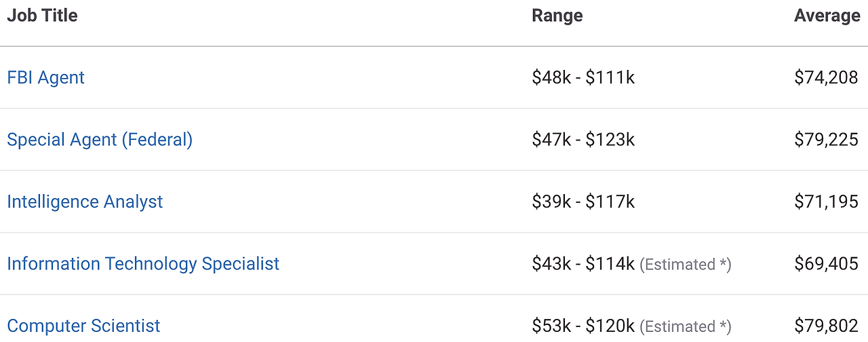Select the Information Technology Specialist link
Viewport: 868px width, 342px height.
click(143, 264)
